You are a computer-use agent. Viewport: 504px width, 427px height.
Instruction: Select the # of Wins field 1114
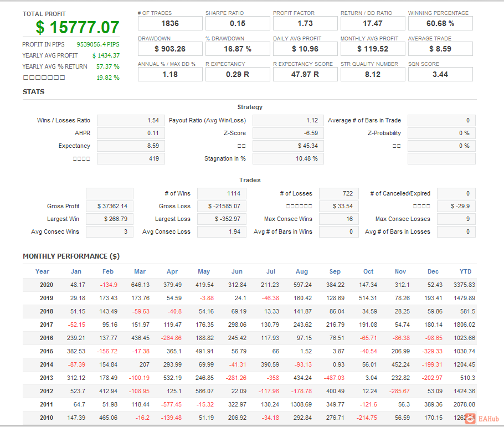(x=222, y=194)
